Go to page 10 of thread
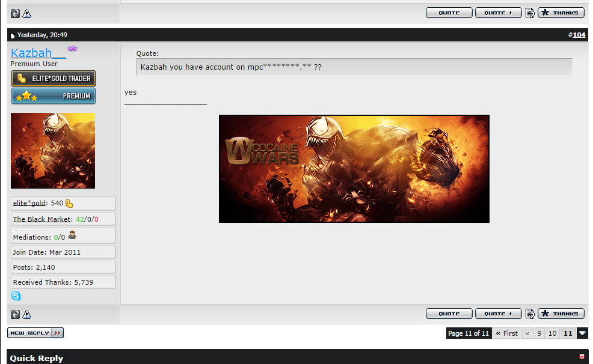The width and height of the screenshot is (593, 364). (x=552, y=333)
